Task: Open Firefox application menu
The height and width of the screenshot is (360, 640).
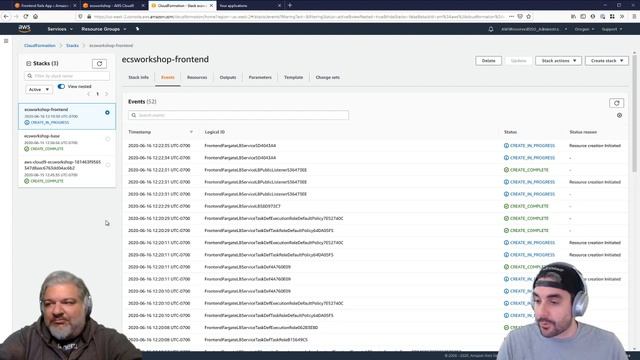Action: tap(634, 16)
